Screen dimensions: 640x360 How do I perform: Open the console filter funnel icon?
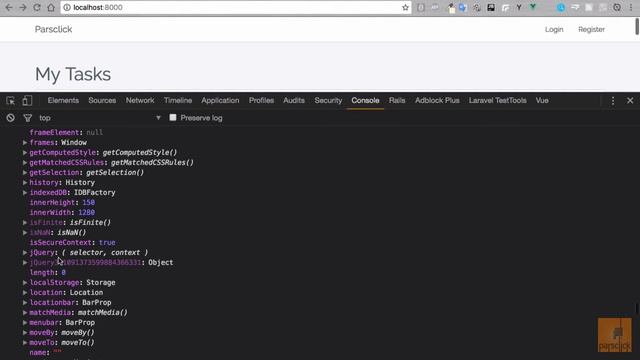27,118
